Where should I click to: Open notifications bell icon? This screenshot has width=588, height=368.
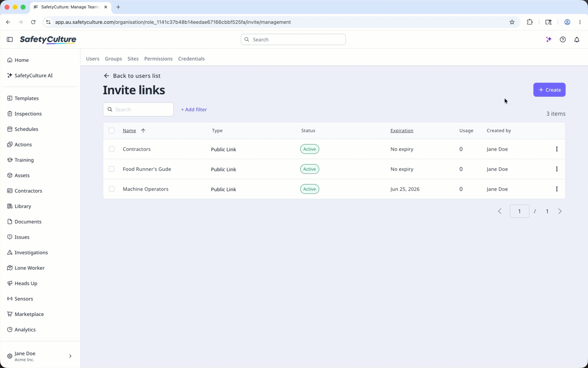(577, 40)
